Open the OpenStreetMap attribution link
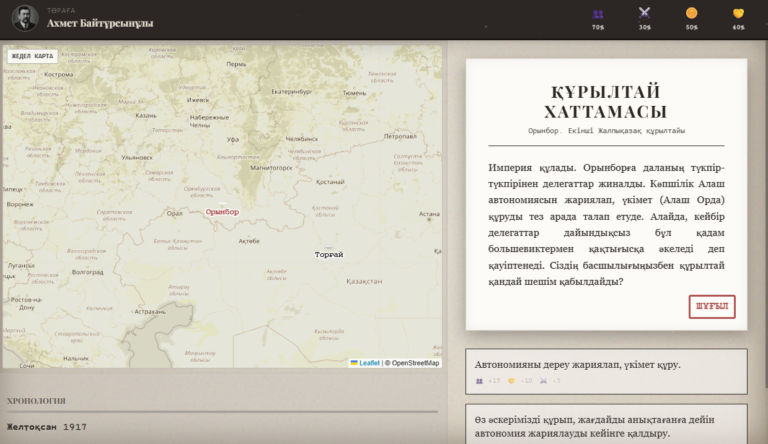Viewport: 768px width, 444px height. point(415,363)
